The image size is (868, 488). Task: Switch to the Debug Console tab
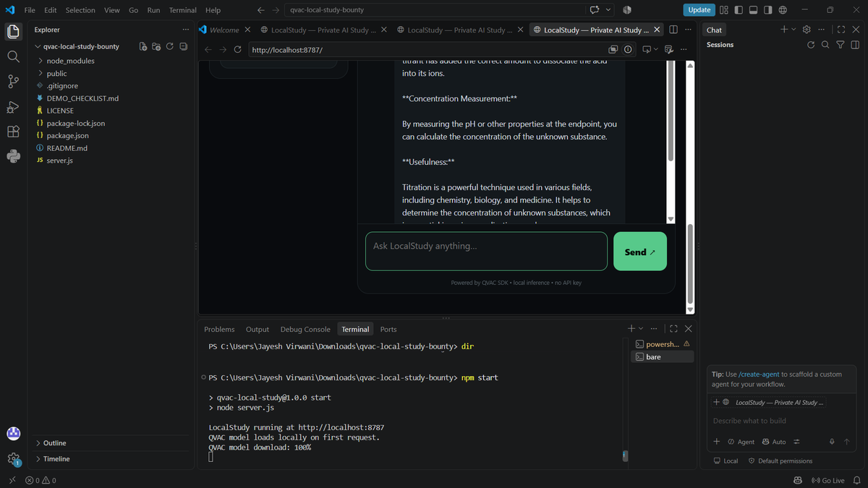click(305, 329)
